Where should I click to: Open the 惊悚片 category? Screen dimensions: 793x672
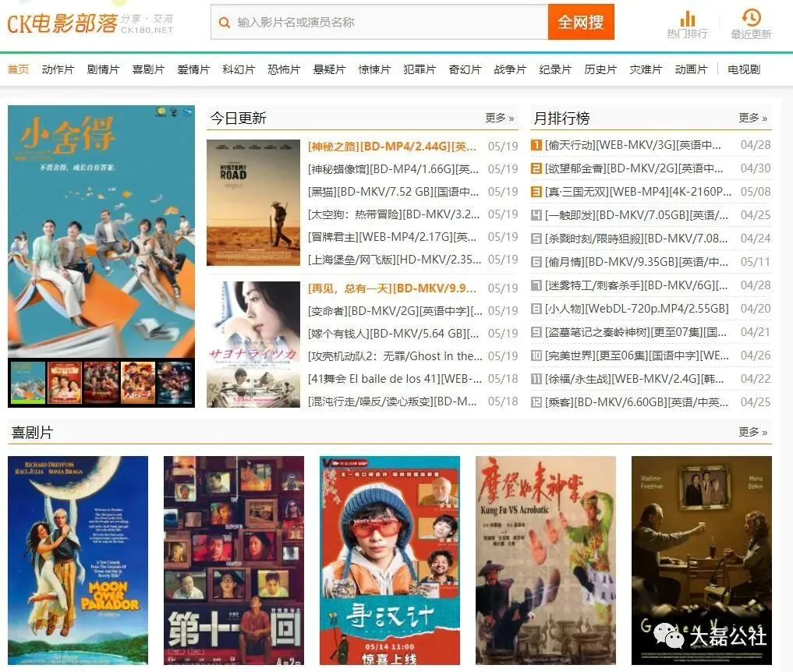[x=375, y=69]
